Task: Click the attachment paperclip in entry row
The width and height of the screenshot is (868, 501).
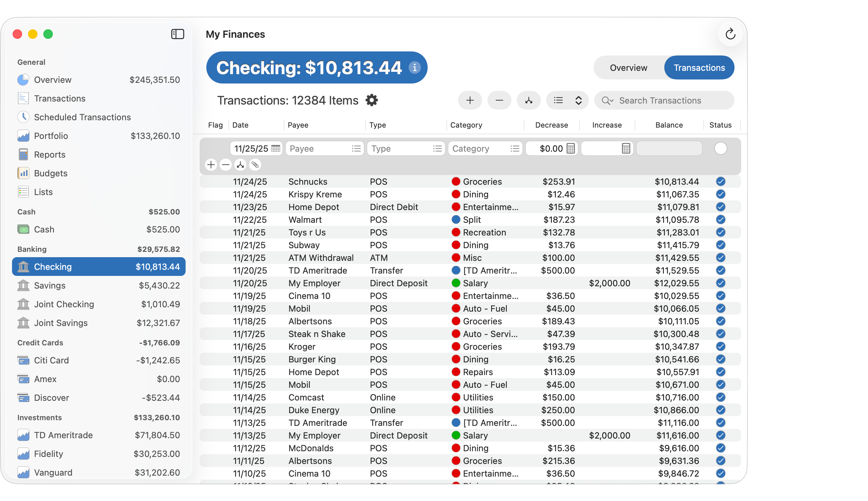Action: 255,165
